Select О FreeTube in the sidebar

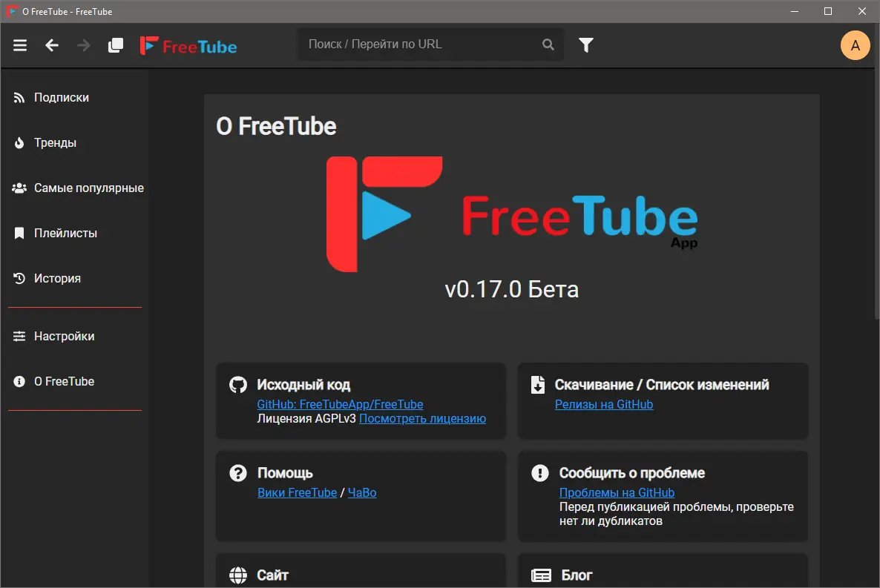tap(75, 382)
